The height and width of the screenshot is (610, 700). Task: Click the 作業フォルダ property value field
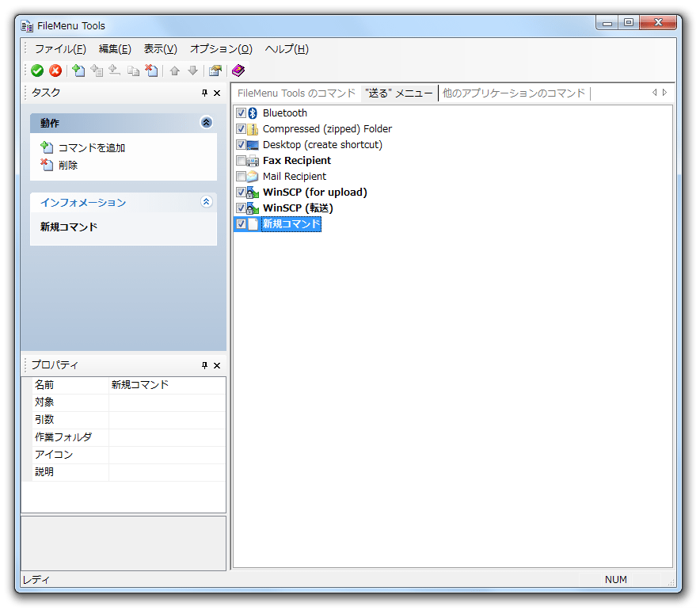[167, 437]
